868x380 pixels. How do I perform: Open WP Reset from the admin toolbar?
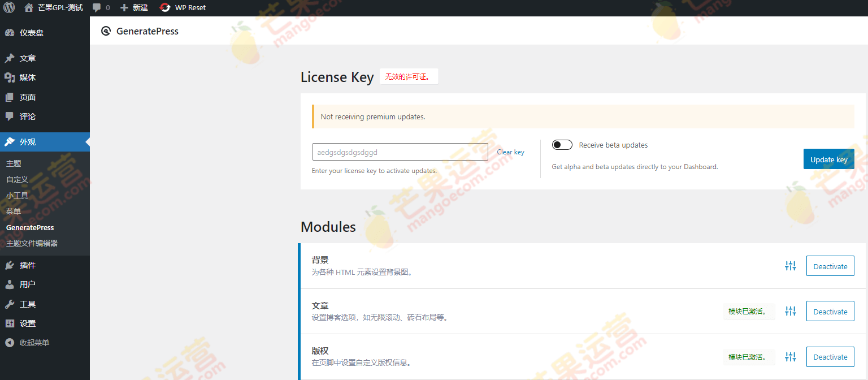point(182,7)
